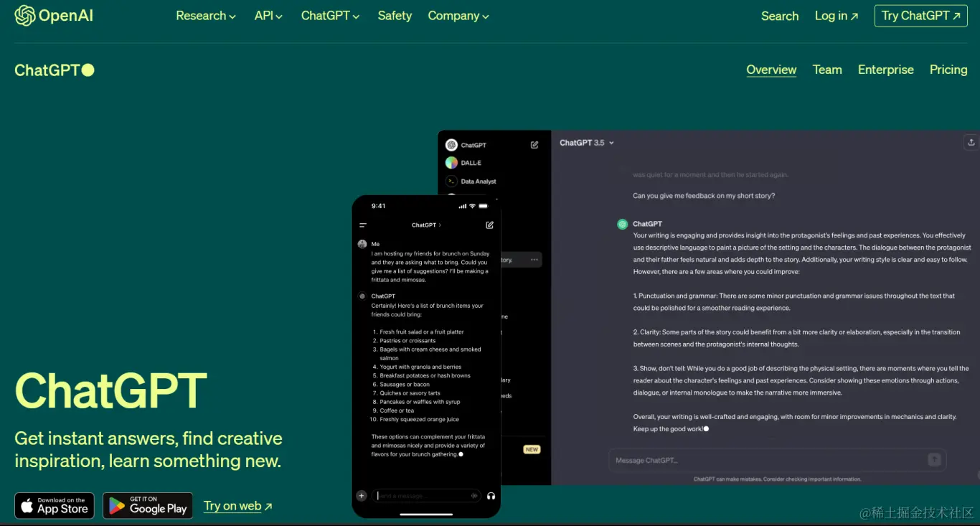980x526 pixels.
Task: Click 'Fresh fruit salad or a fruit platter'
Action: pyautogui.click(x=422, y=332)
